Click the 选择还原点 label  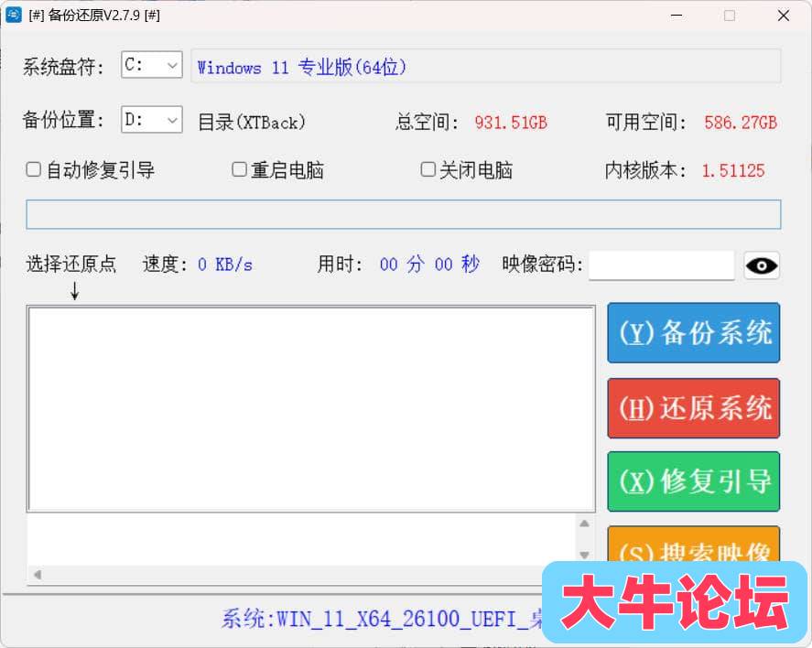click(71, 265)
